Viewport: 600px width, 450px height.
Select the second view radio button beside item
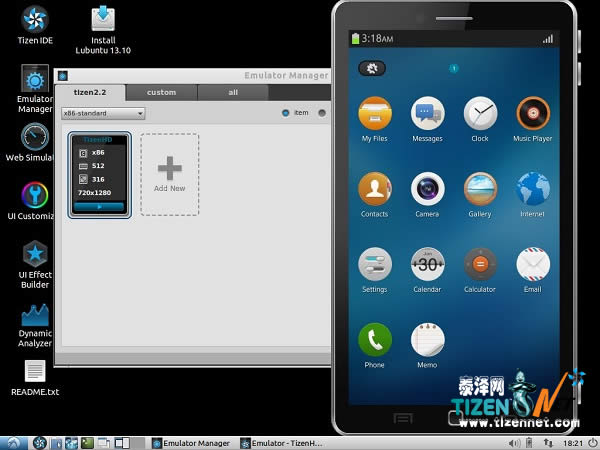pyautogui.click(x=322, y=113)
